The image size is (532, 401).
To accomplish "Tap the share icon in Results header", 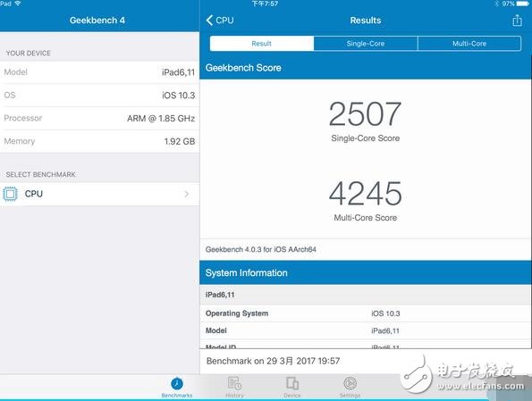I will pyautogui.click(x=517, y=21).
